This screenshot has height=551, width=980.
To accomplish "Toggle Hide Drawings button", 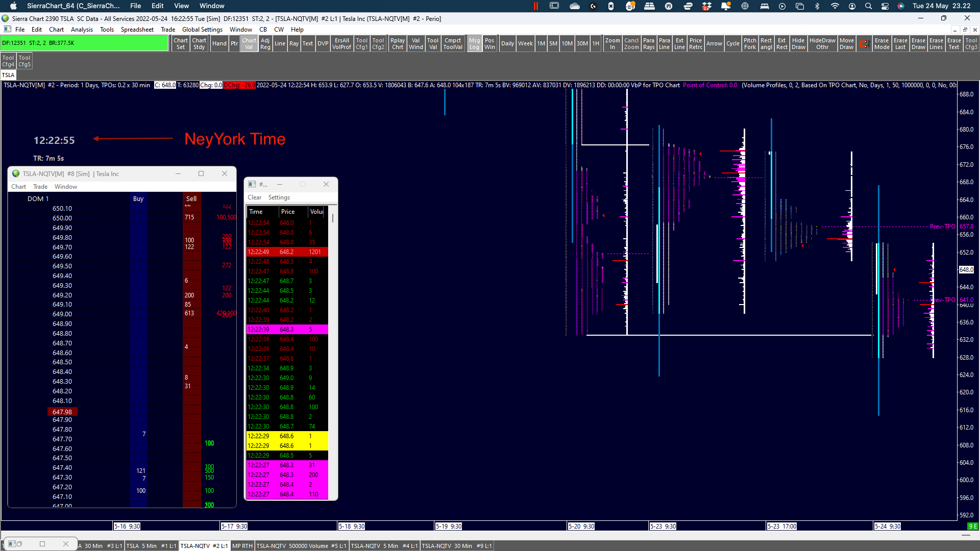I will 798,43.
